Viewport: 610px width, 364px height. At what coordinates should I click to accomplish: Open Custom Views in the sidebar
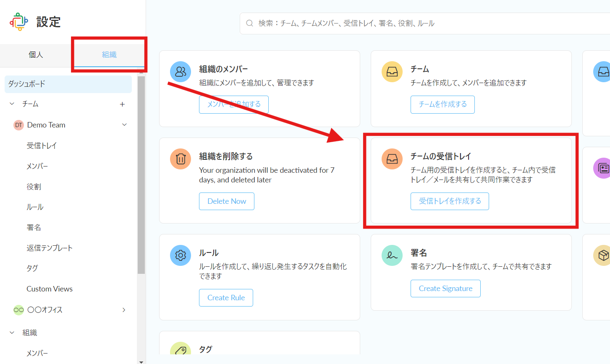50,289
